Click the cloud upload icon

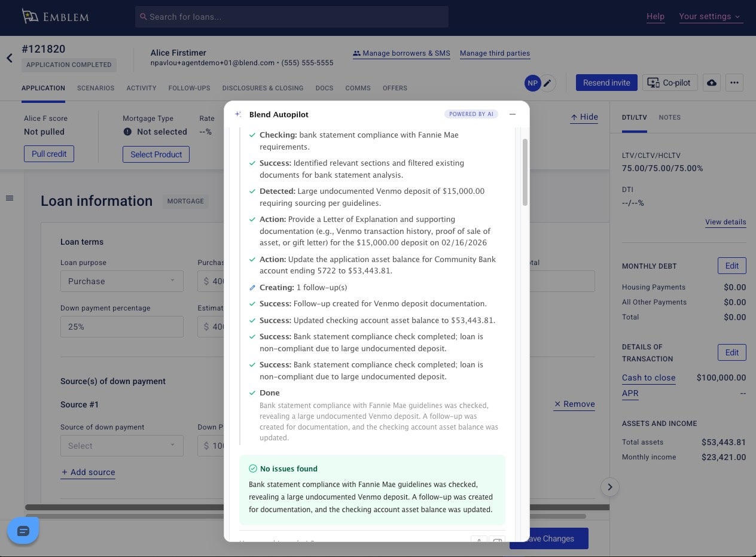711,83
